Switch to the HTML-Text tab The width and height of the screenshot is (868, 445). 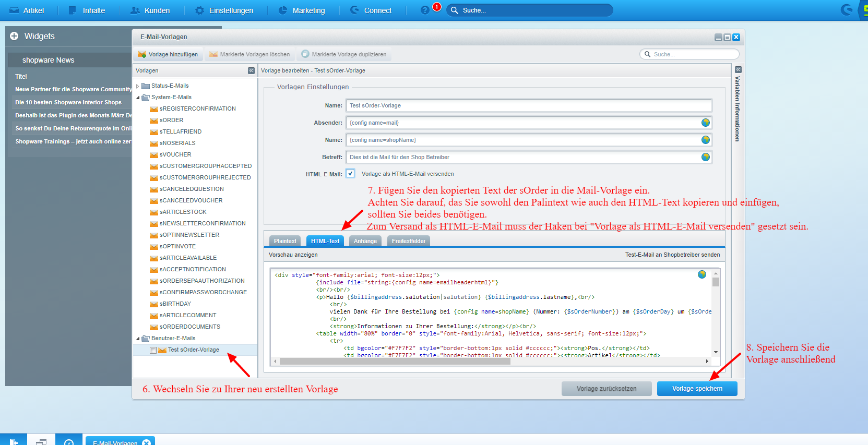pyautogui.click(x=325, y=241)
